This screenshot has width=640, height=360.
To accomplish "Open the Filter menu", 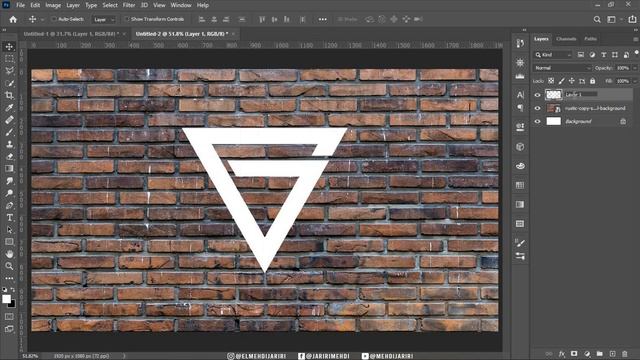I will pyautogui.click(x=129, y=5).
